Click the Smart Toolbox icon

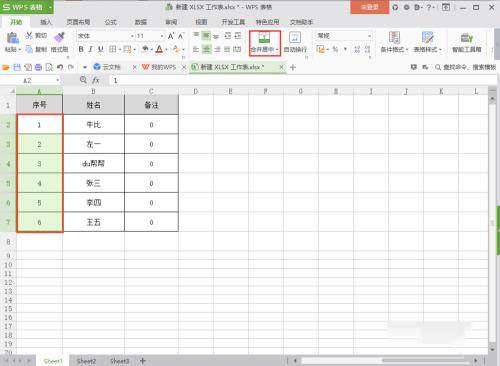(x=467, y=38)
